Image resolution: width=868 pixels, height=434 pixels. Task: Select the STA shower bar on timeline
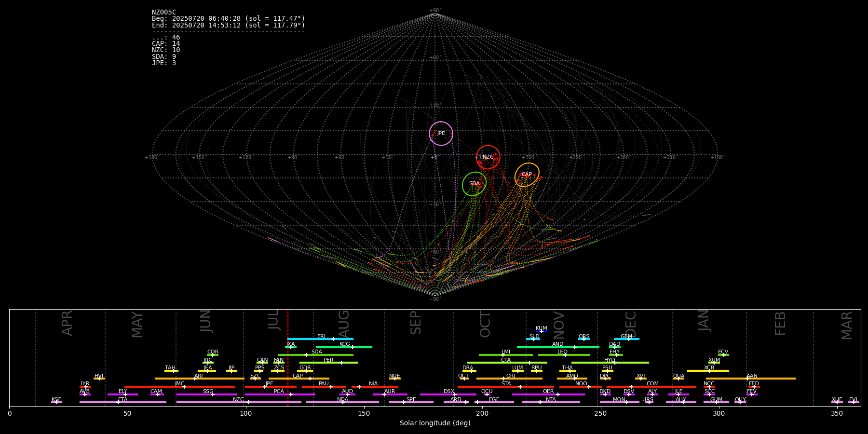click(506, 387)
